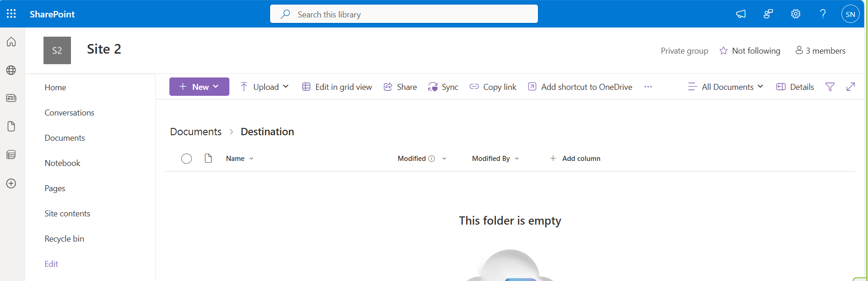Click the Private group label
The width and height of the screenshot is (868, 281).
click(684, 51)
